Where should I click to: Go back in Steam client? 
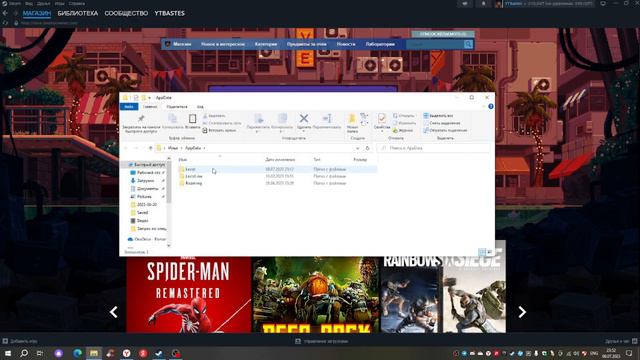5,13
